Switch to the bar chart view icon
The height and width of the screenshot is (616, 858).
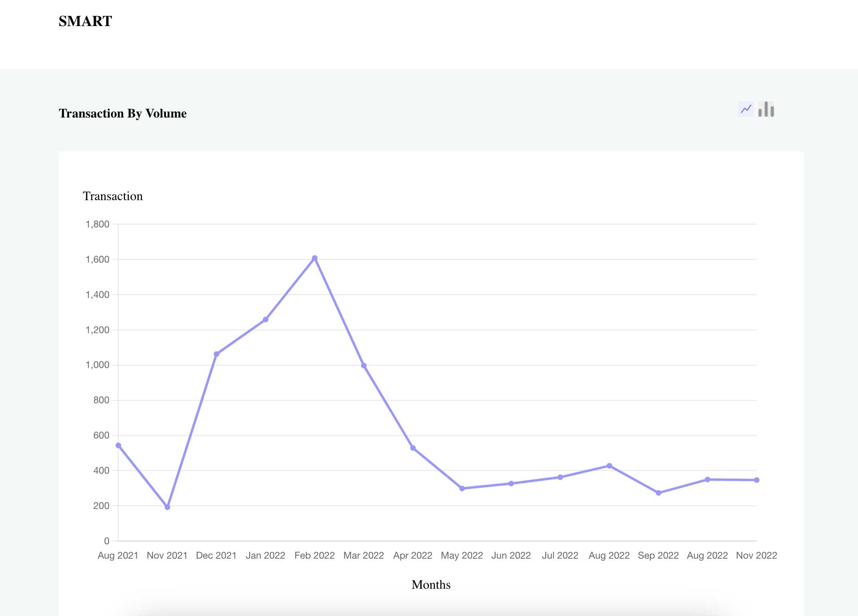(766, 109)
